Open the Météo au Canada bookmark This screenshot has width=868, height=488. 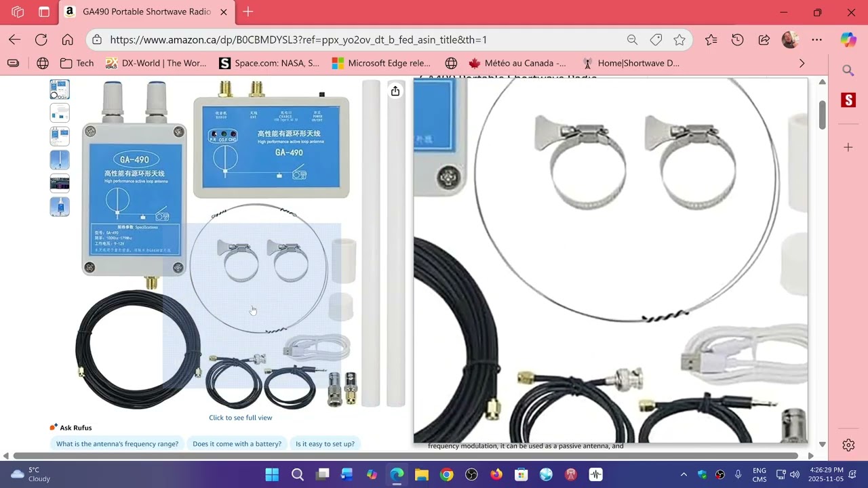517,63
